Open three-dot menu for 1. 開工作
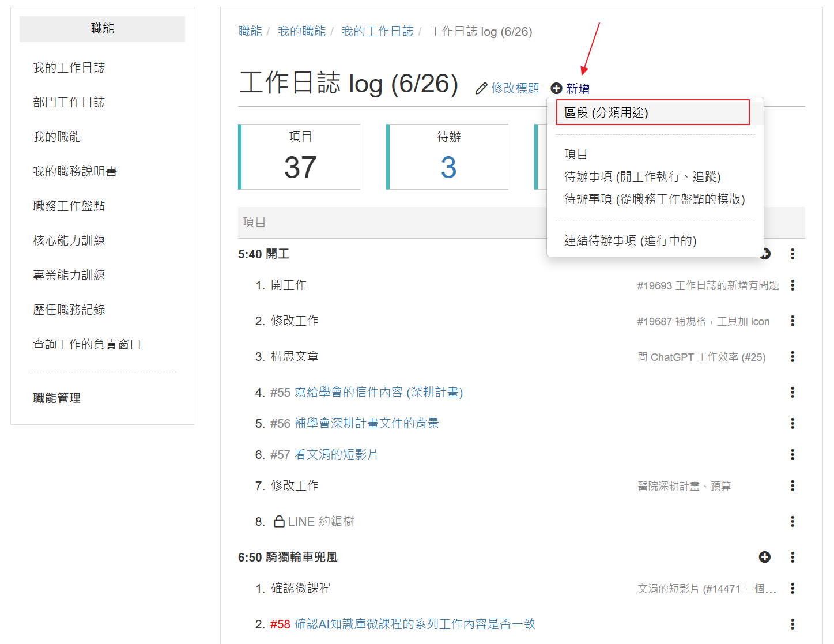This screenshot has width=834, height=644. pyautogui.click(x=793, y=285)
